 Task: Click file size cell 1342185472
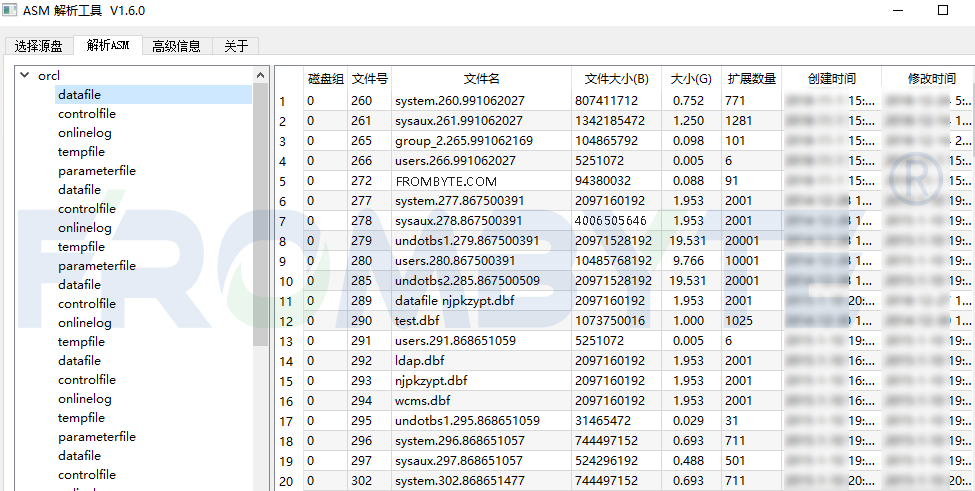[616, 121]
